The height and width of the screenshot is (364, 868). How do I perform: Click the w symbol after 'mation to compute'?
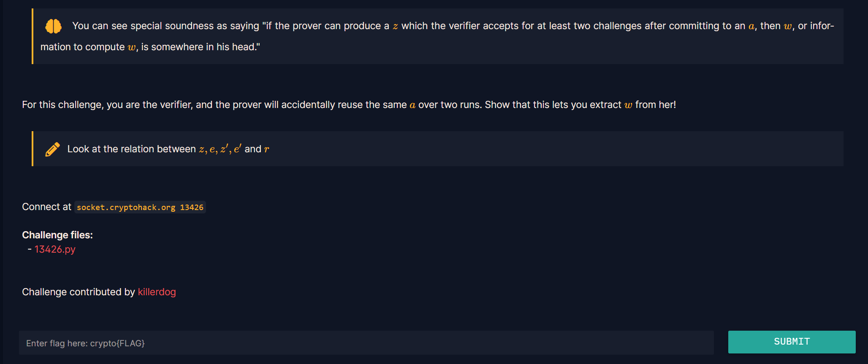[132, 47]
